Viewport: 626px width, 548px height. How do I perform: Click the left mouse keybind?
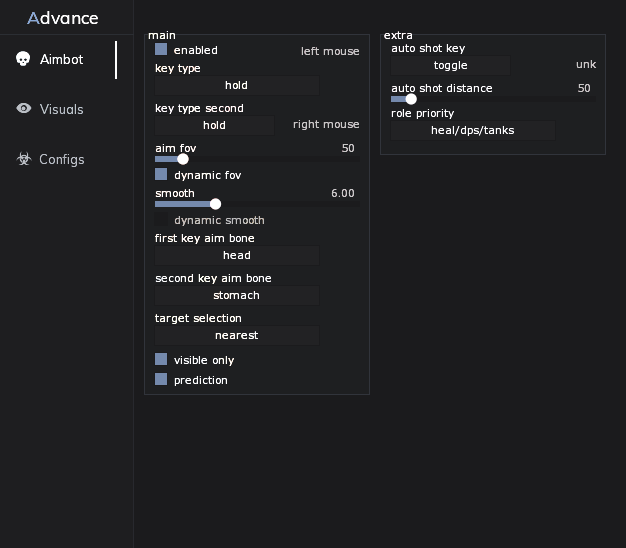[x=330, y=51]
